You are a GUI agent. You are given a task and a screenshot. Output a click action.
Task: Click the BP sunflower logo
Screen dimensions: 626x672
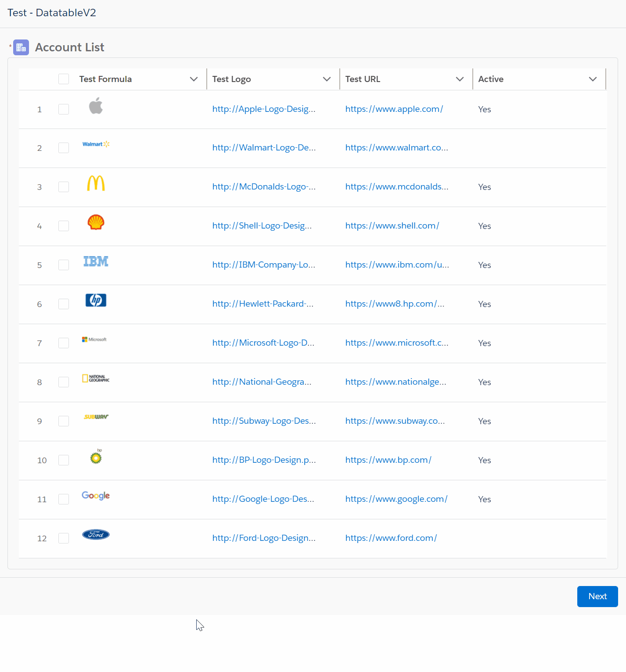pos(96,456)
